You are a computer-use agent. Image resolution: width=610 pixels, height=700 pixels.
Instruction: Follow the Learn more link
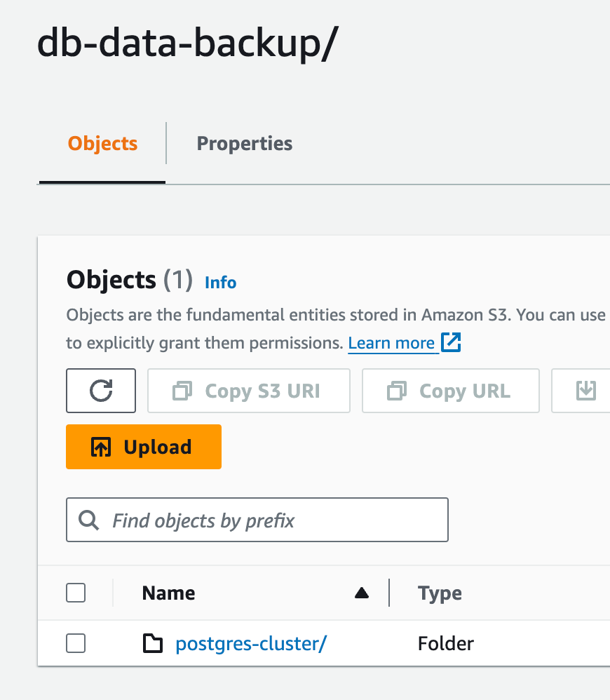coord(393,342)
